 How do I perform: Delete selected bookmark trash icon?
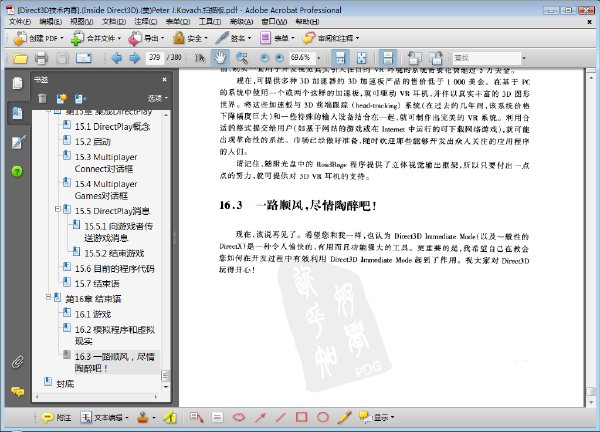point(42,98)
